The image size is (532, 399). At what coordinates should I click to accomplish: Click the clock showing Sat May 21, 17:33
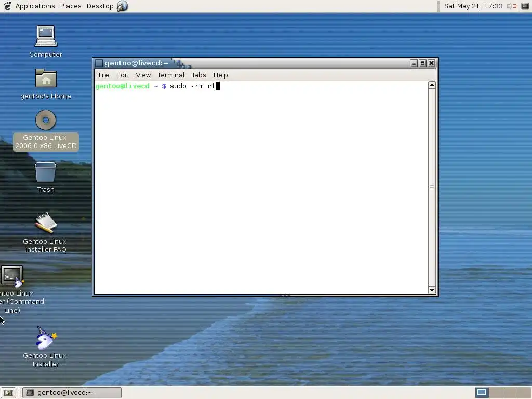tap(473, 6)
